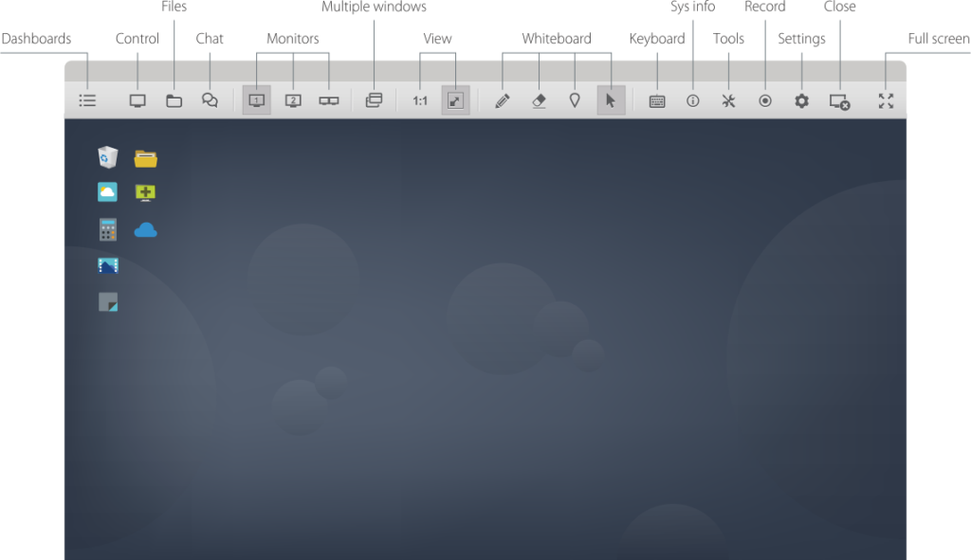Launch the green monitor plus icon
The width and height of the screenshot is (971, 560).
pos(145,192)
